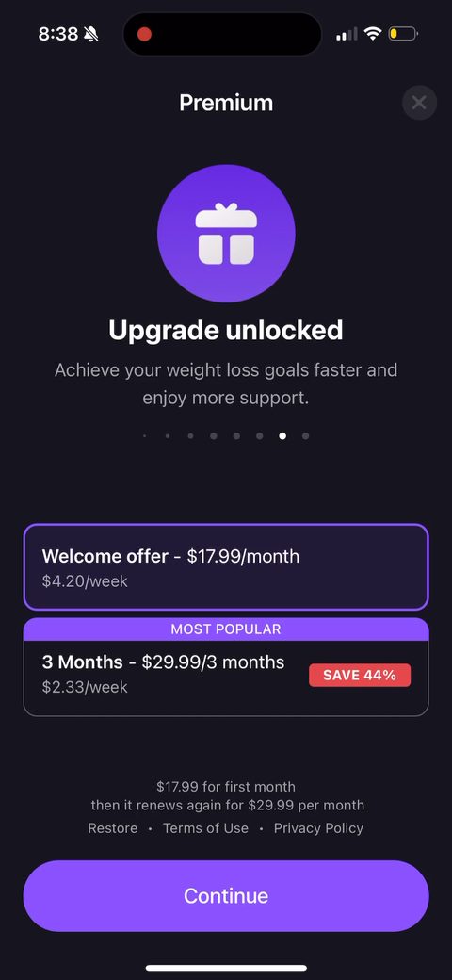Viewport: 452px width, 980px height.
Task: Tap the red recording indicator dot
Action: point(144,34)
